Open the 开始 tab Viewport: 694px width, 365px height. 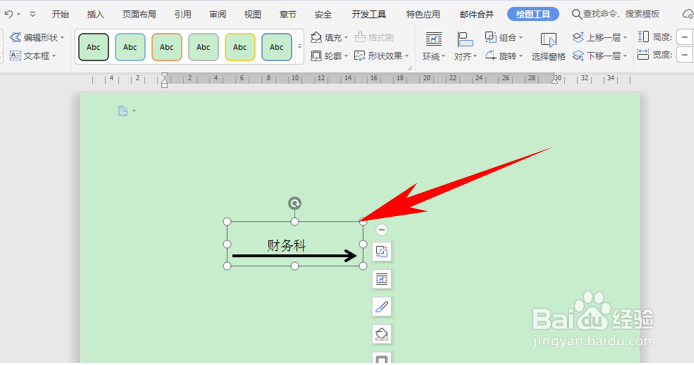60,14
